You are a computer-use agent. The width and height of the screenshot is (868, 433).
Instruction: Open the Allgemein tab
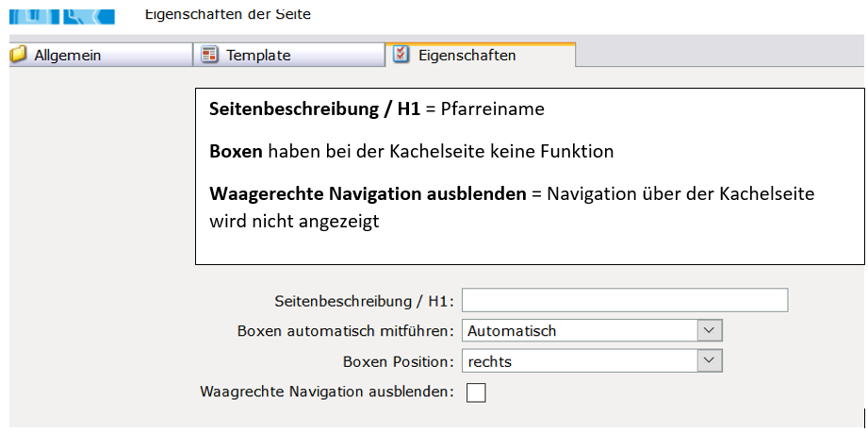(x=101, y=55)
